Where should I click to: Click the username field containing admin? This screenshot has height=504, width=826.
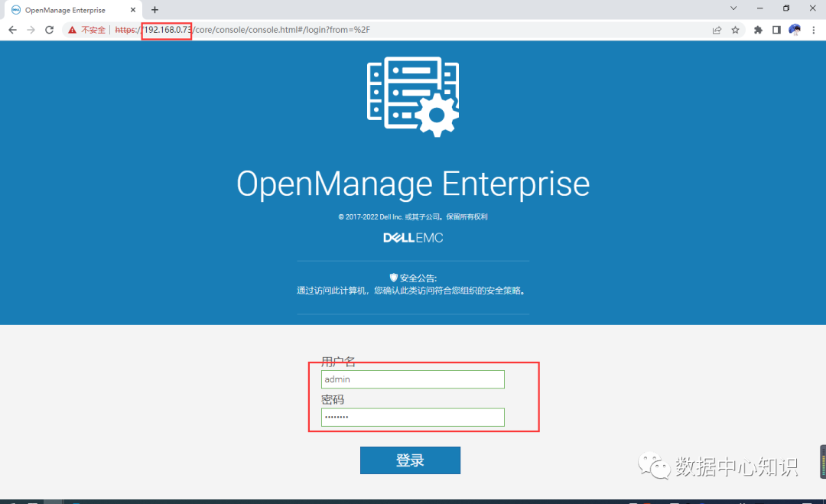412,379
